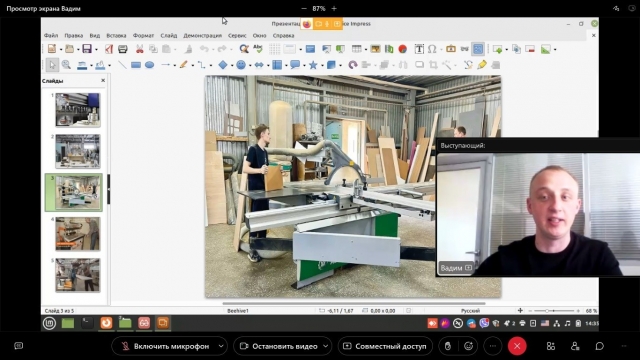640x360 pixels.
Task: Open the terminal in the taskbar
Action: click(87, 323)
